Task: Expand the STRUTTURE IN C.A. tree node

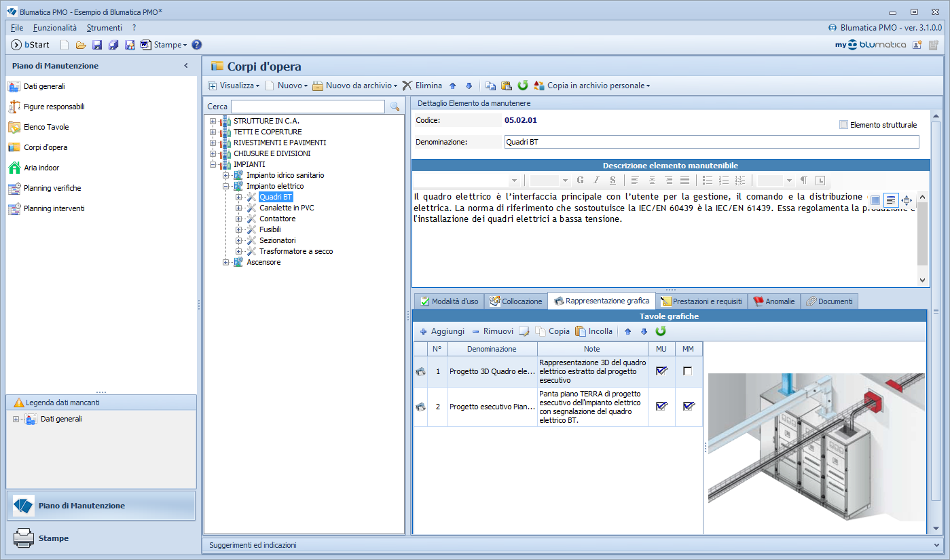Action: pyautogui.click(x=213, y=121)
